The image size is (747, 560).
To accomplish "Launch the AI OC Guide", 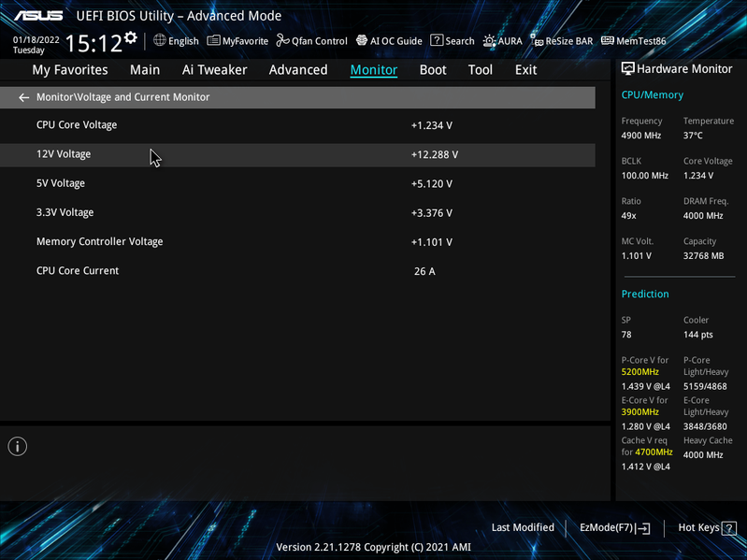I will pyautogui.click(x=389, y=41).
